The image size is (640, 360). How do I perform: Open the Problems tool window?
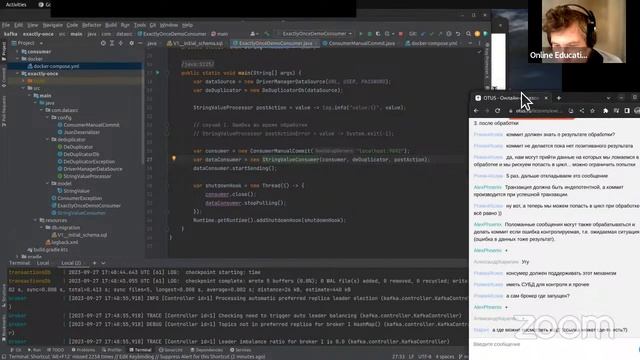tap(83, 350)
